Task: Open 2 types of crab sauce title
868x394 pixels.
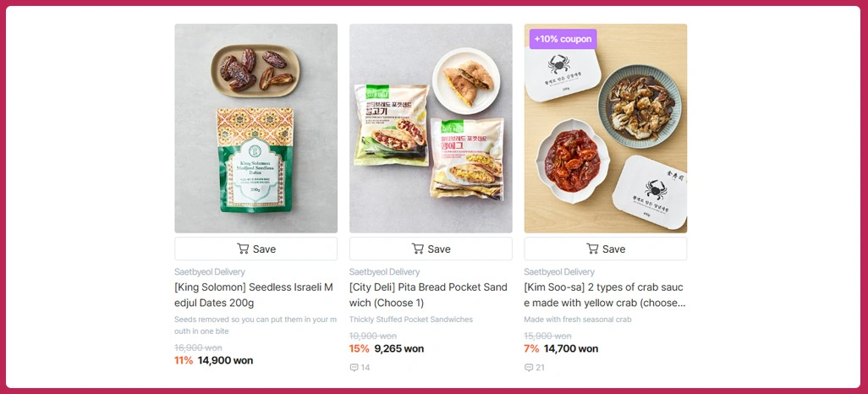Action: click(603, 294)
